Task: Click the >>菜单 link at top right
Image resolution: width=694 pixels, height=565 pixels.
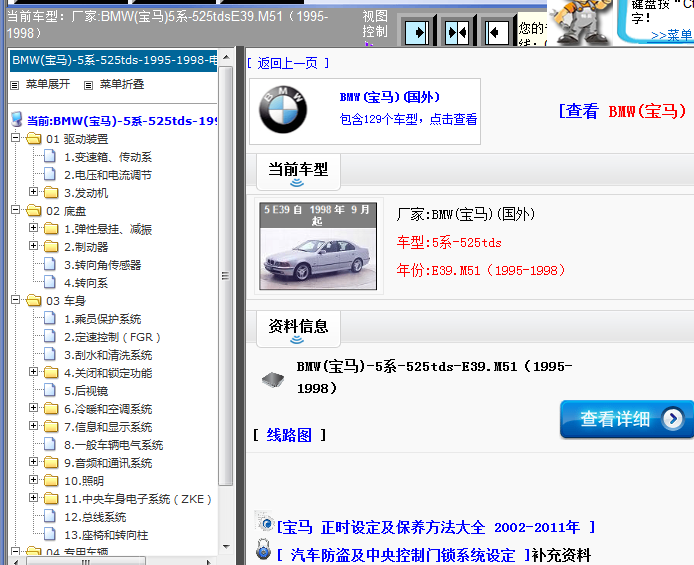Action: [x=672, y=35]
